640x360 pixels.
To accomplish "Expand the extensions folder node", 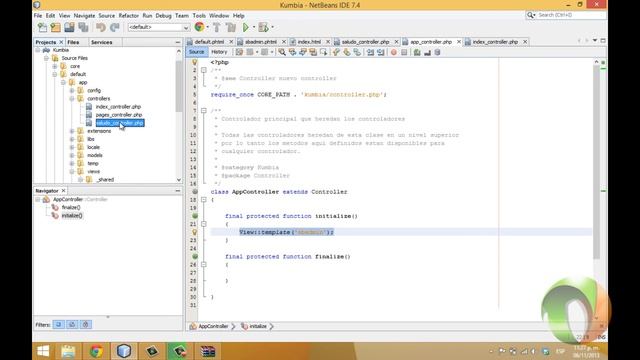I will (72, 131).
